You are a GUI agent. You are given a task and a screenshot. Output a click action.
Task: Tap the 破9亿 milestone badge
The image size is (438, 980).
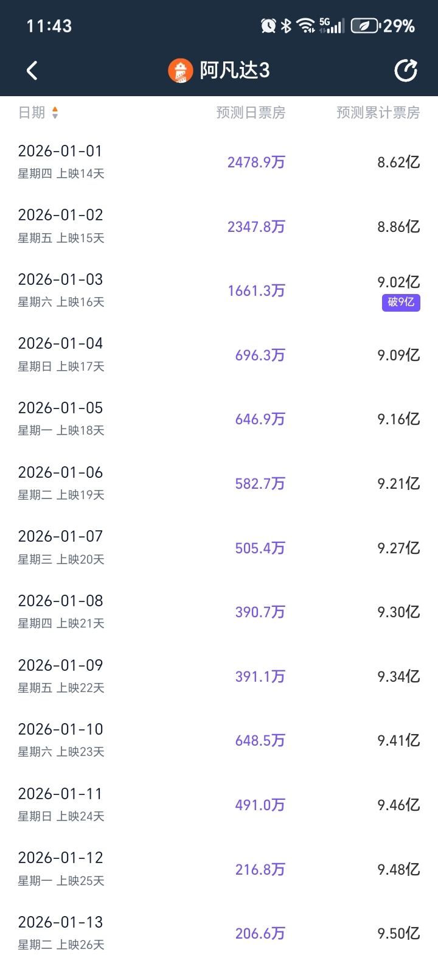pos(401,302)
